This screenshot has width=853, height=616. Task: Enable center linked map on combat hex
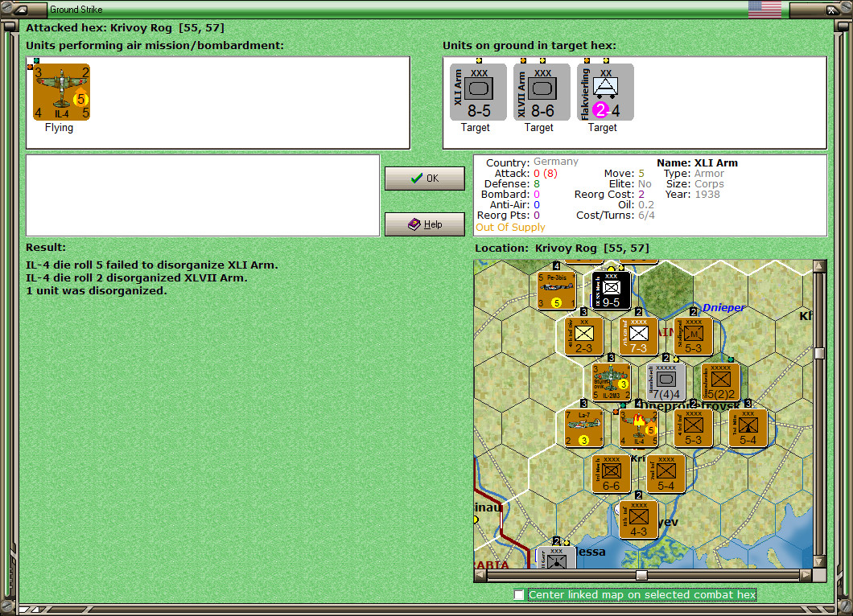pyautogui.click(x=519, y=595)
